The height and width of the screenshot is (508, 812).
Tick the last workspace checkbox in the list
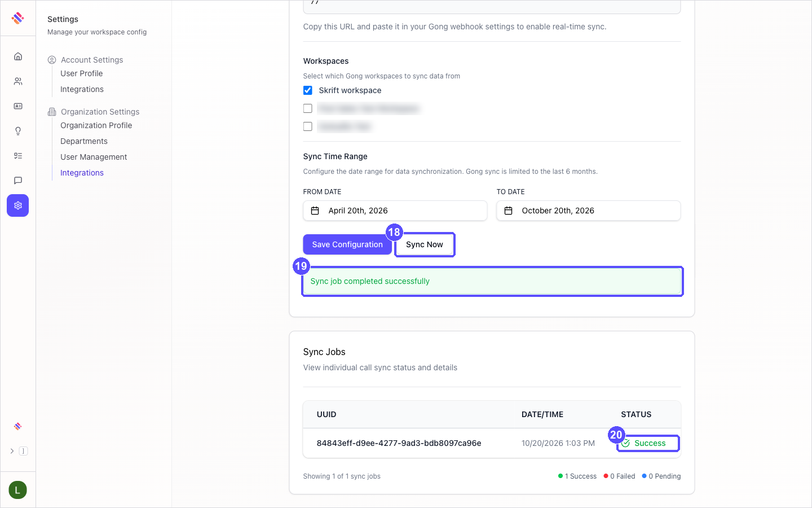[308, 126]
